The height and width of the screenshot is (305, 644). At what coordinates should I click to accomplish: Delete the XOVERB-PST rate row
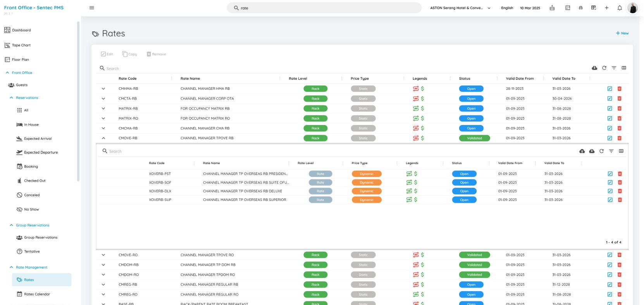coord(620,174)
